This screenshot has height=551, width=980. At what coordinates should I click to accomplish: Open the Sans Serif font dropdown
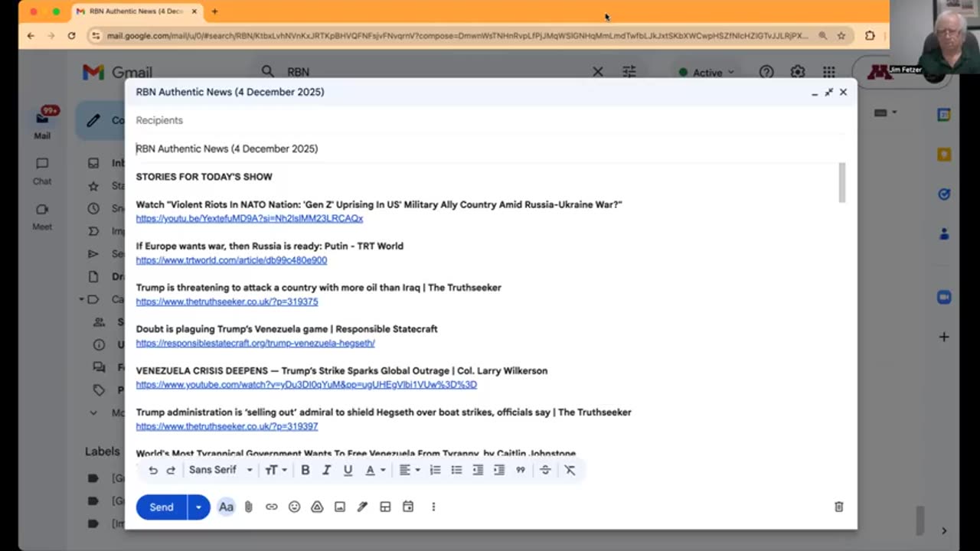(220, 470)
